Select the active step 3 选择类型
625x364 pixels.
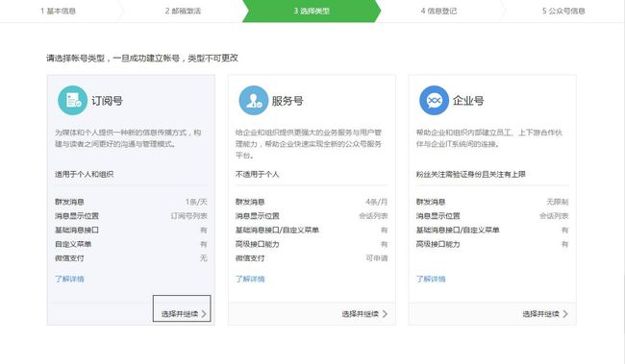(312, 11)
